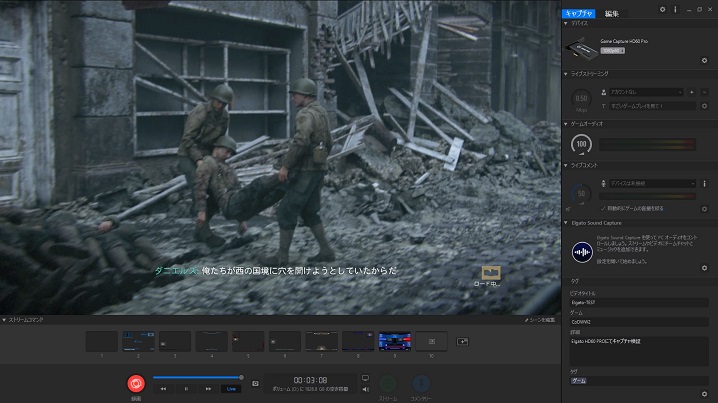Image resolution: width=718 pixels, height=403 pixels.
Task: Start streaming with the green Stream button
Action: click(x=388, y=383)
